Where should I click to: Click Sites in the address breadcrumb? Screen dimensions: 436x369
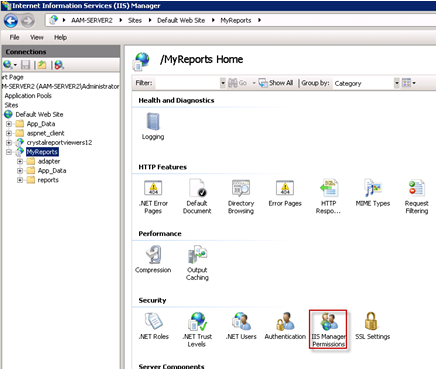(135, 20)
